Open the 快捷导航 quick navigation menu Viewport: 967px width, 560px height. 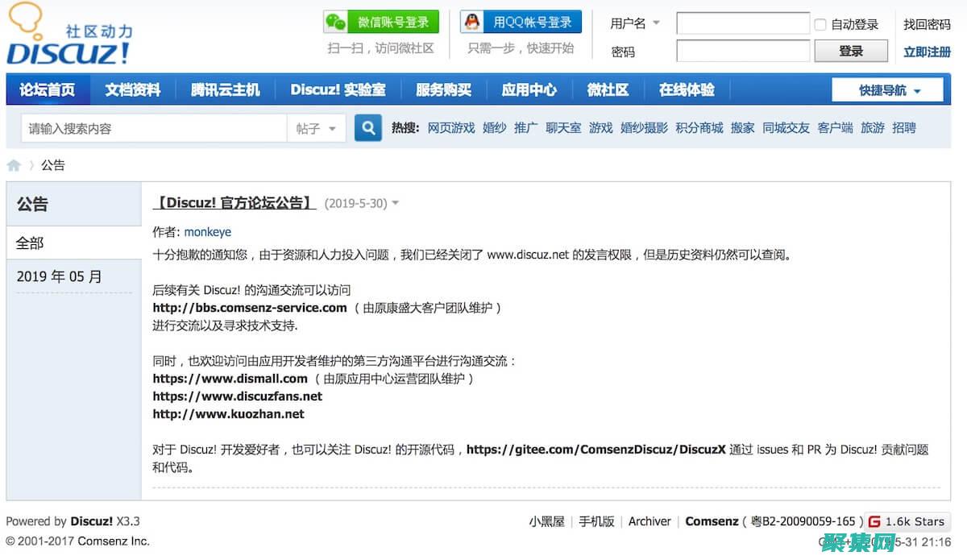click(887, 89)
